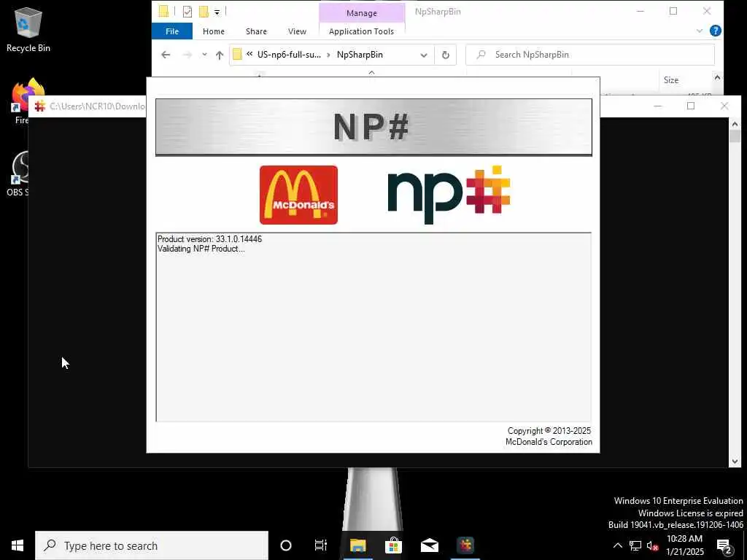This screenshot has height=560, width=747.
Task: Sort files by the Size column header
Action: (671, 80)
